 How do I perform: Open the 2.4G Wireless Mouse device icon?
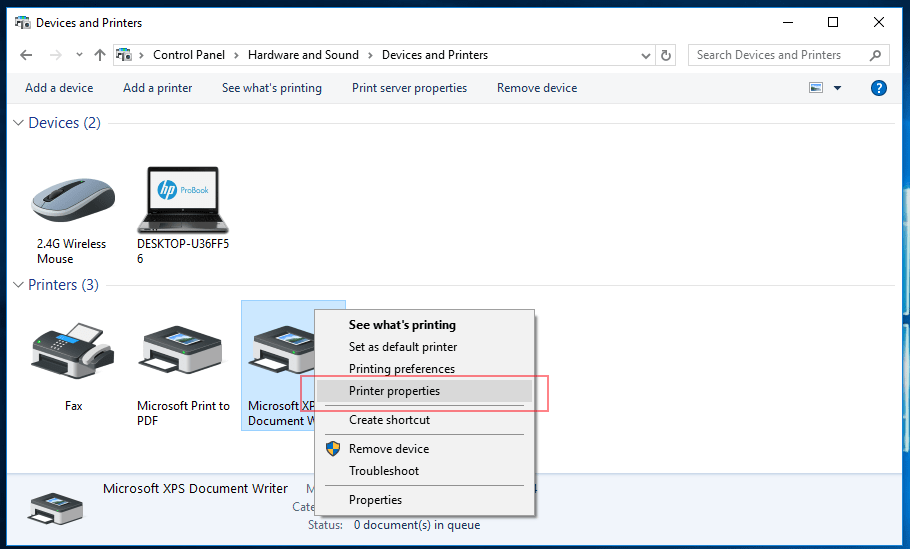(x=73, y=200)
